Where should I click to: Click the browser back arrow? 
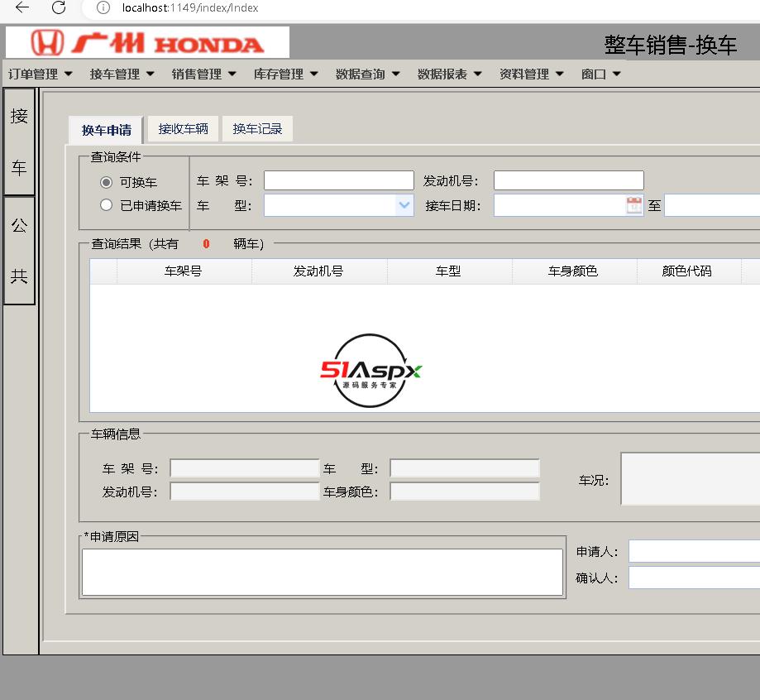[22, 7]
